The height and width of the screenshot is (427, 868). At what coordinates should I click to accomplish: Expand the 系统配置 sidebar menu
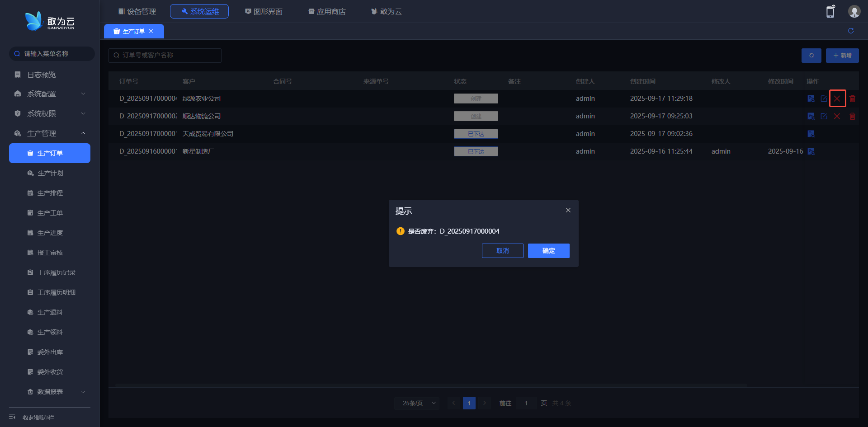[x=50, y=94]
